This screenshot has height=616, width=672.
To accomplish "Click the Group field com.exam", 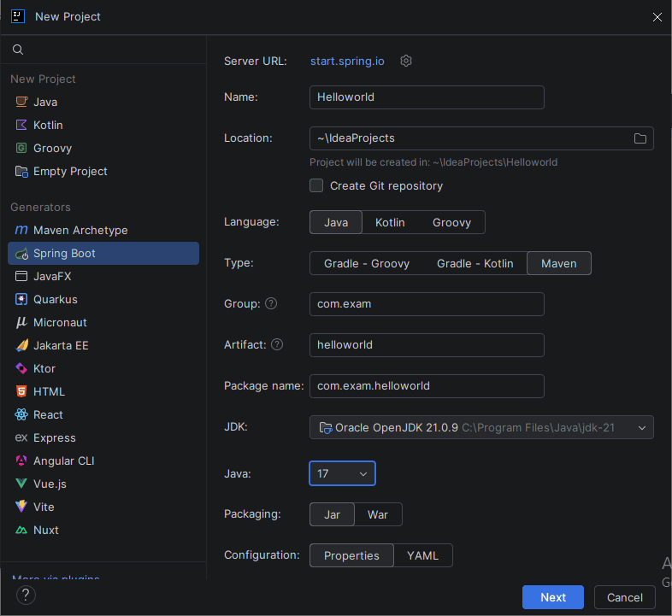I will (x=427, y=304).
